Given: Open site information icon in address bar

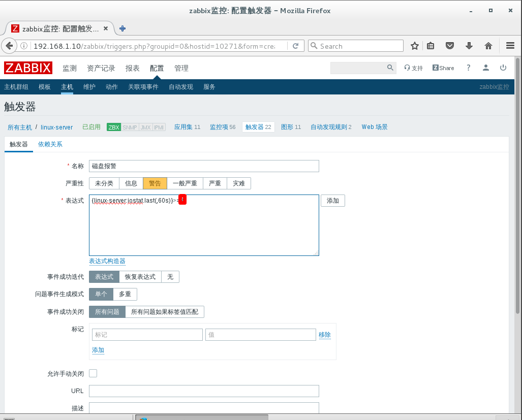Looking at the screenshot, I should click(x=24, y=46).
